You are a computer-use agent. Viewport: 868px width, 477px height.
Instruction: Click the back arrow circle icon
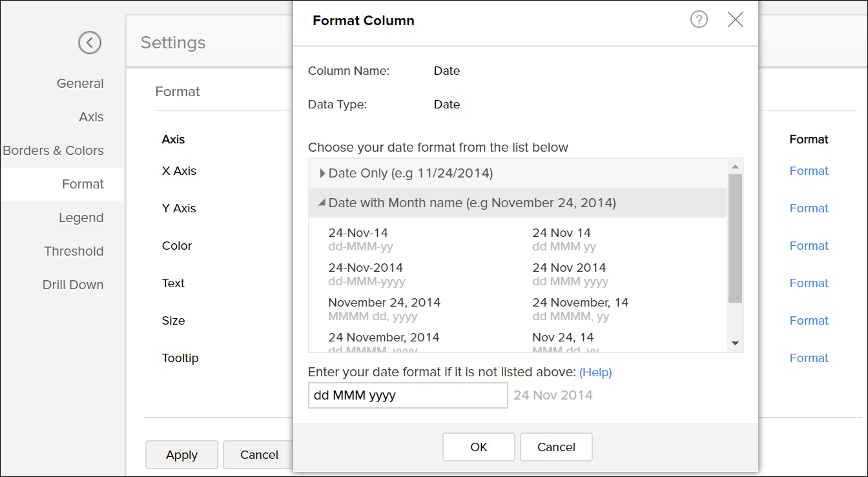[x=90, y=43]
